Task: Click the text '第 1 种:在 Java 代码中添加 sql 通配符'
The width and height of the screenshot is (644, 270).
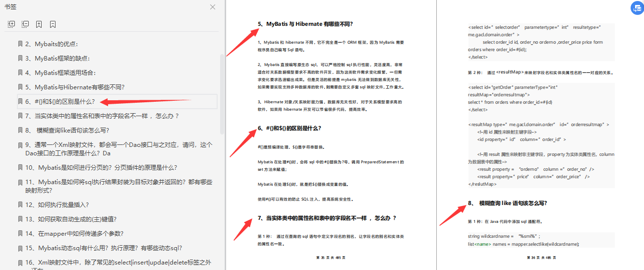Action: click(505, 221)
